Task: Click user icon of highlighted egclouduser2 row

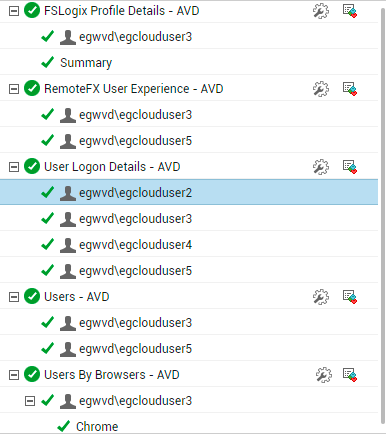Action: point(68,193)
